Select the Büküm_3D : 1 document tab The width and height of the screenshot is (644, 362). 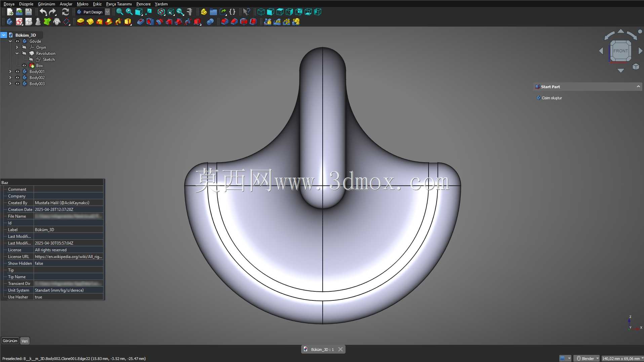(322, 350)
